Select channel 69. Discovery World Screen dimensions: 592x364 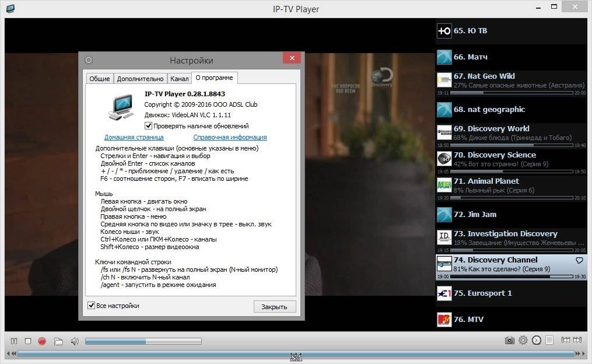click(x=511, y=136)
